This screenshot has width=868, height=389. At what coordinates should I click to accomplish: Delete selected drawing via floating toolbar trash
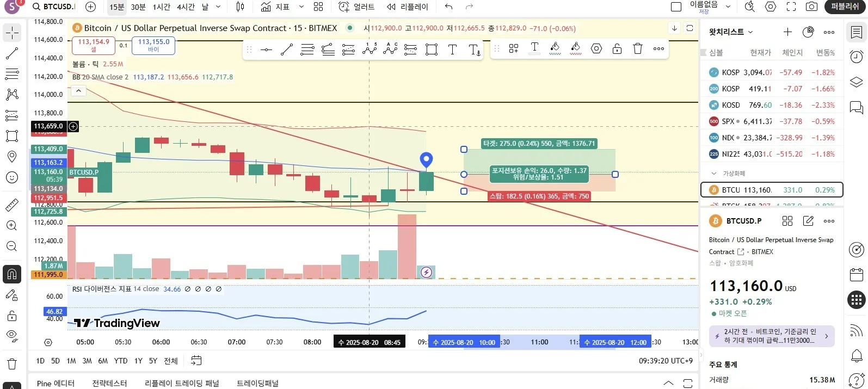click(638, 49)
